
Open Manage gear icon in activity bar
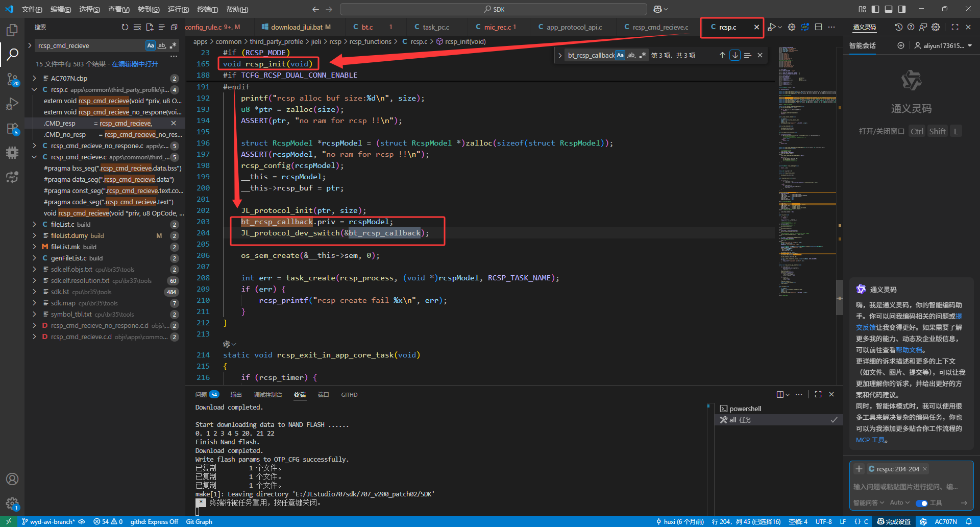12,504
